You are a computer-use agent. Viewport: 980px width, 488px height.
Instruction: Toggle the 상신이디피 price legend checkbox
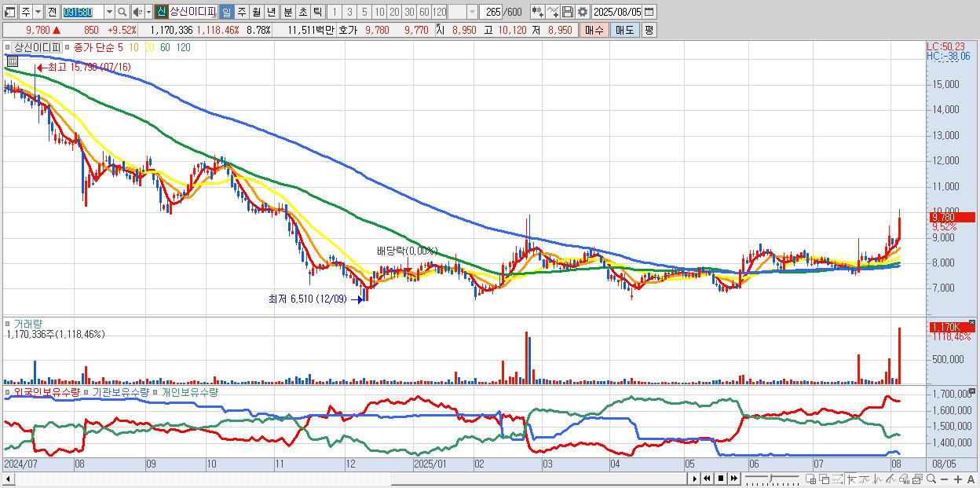pos(9,47)
